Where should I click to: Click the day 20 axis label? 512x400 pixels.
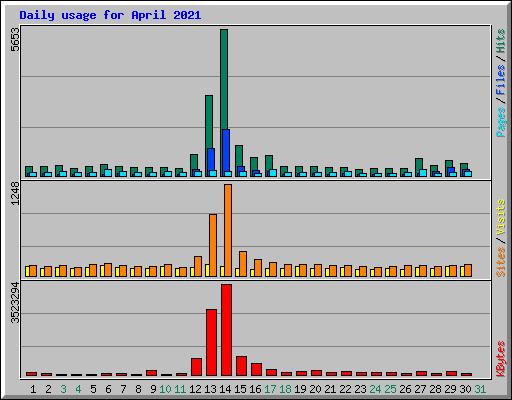tap(315, 389)
